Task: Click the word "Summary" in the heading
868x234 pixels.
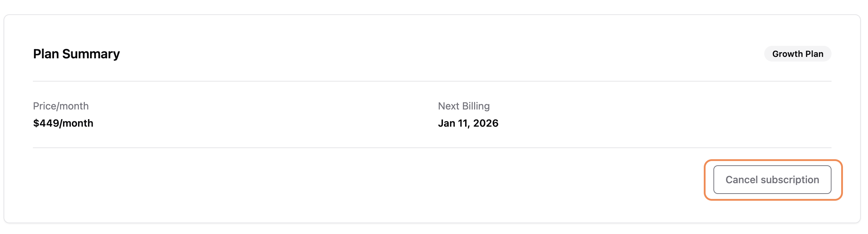Action: pos(91,54)
